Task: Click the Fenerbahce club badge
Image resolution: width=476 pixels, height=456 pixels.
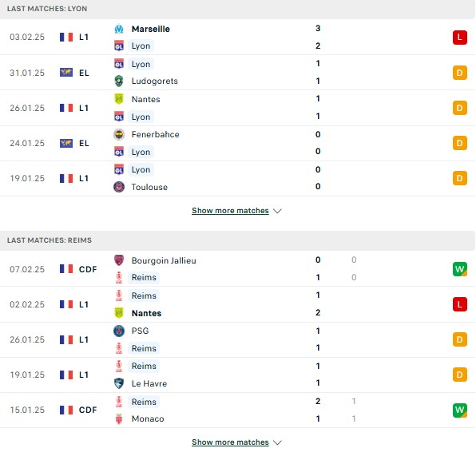Action: click(x=119, y=134)
